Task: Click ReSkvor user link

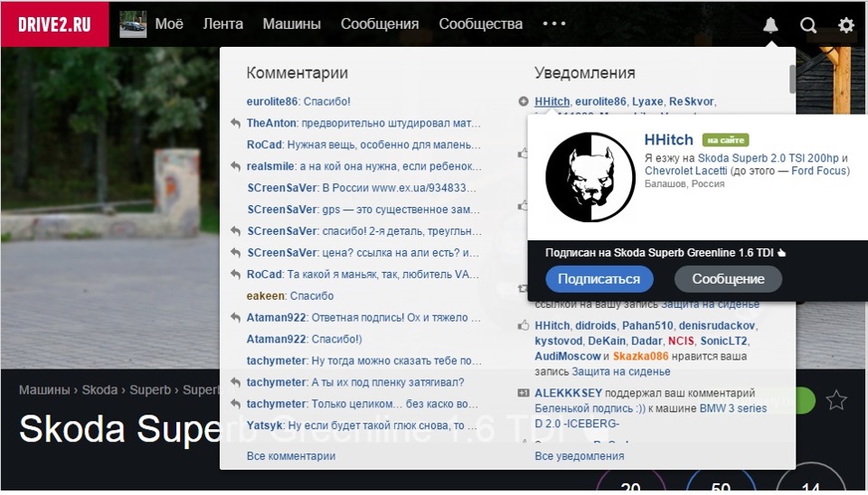Action: 692,101
